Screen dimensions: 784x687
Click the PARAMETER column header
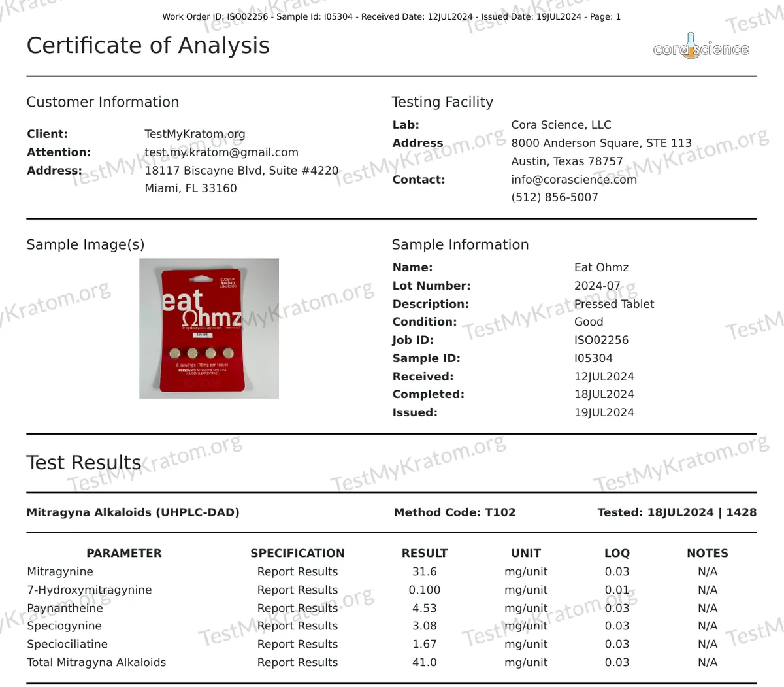(124, 553)
